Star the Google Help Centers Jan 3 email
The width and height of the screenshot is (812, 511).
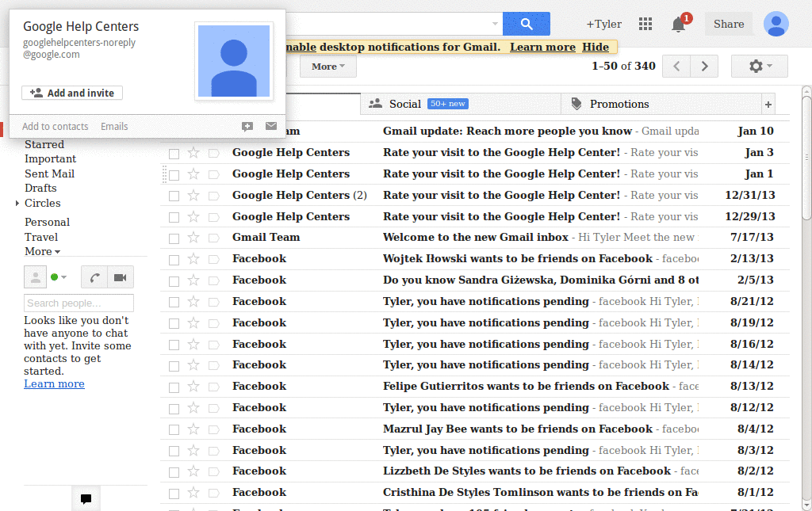click(x=193, y=153)
